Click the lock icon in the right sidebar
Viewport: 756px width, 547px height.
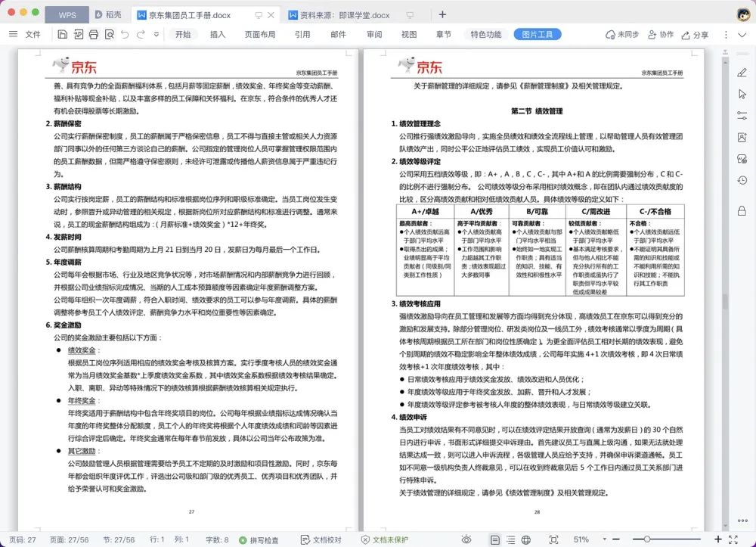click(x=742, y=211)
